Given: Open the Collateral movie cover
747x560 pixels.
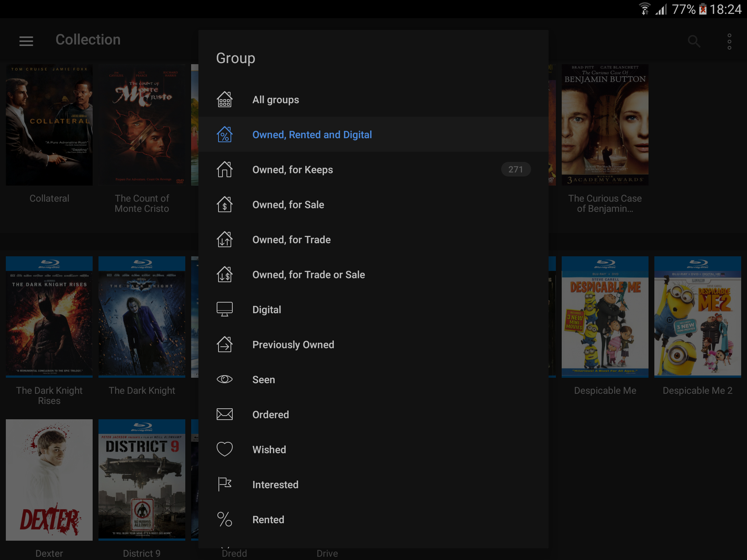Looking at the screenshot, I should (x=49, y=125).
